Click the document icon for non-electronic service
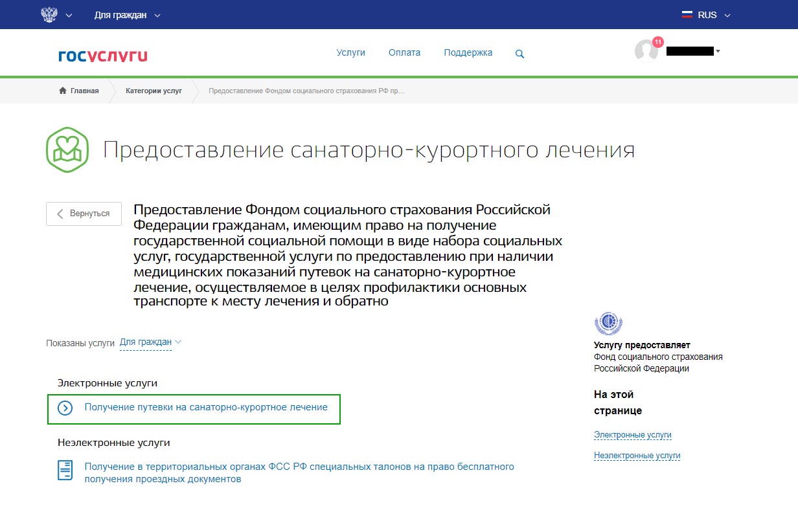This screenshot has height=532, width=798. point(65,471)
